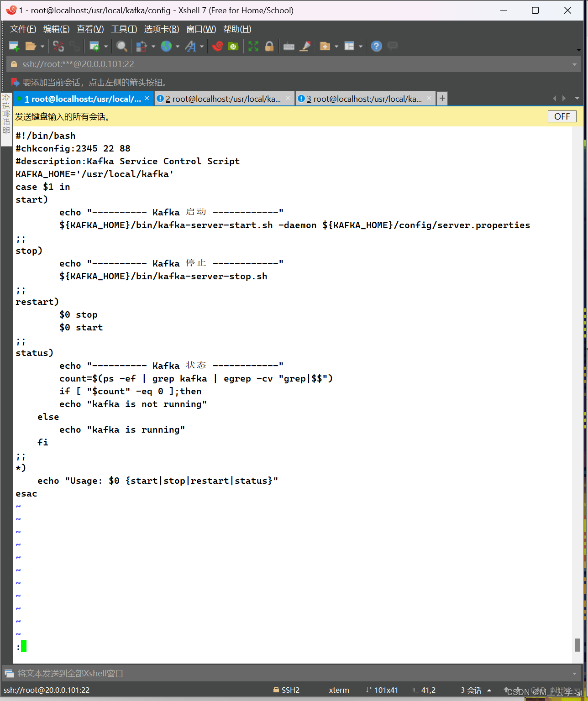Open the tab list dropdown arrow
This screenshot has width=588, height=701.
(x=577, y=99)
